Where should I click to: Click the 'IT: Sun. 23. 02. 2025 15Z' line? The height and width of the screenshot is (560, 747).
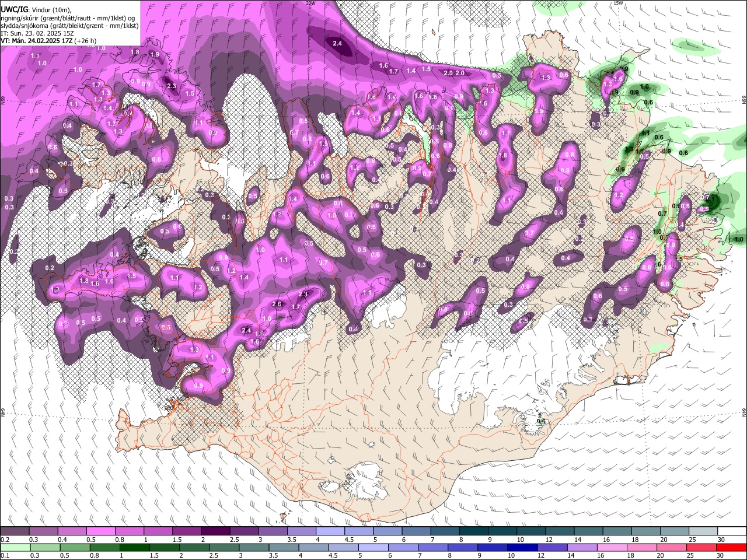pos(36,33)
